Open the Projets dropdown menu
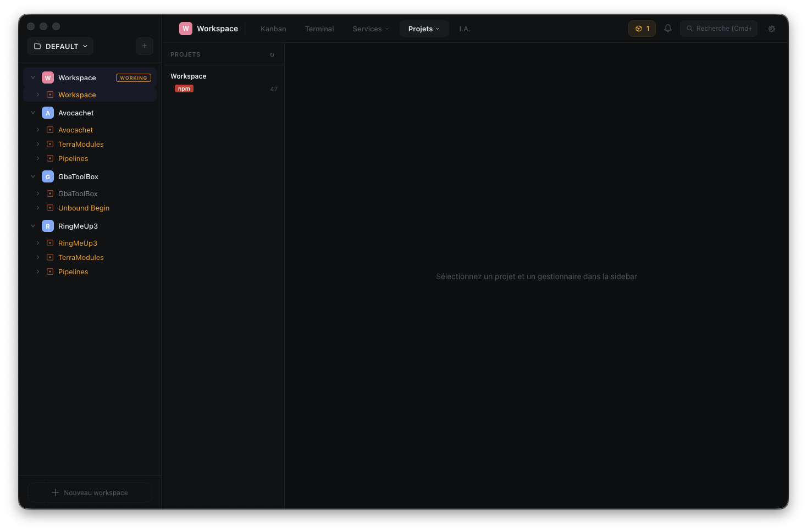Screen dimensions: 807x532 (424, 29)
